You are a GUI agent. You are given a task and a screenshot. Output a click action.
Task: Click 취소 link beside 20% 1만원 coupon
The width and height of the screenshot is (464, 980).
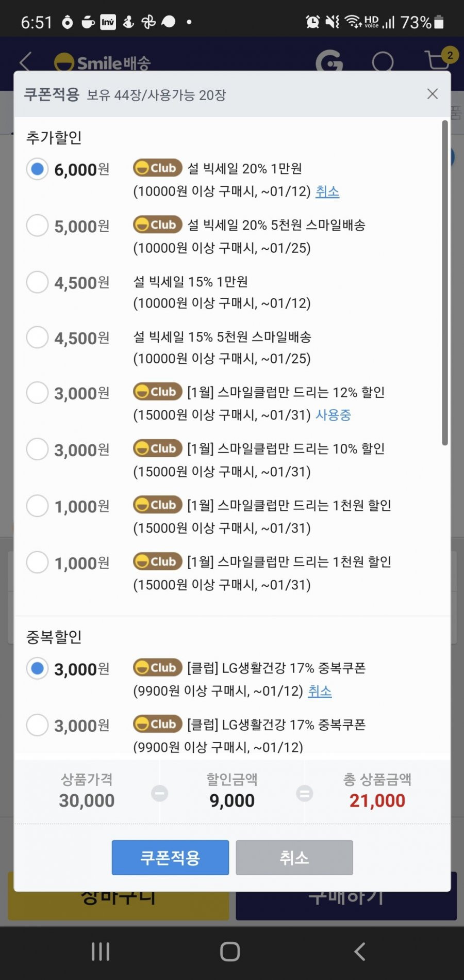coord(327,191)
